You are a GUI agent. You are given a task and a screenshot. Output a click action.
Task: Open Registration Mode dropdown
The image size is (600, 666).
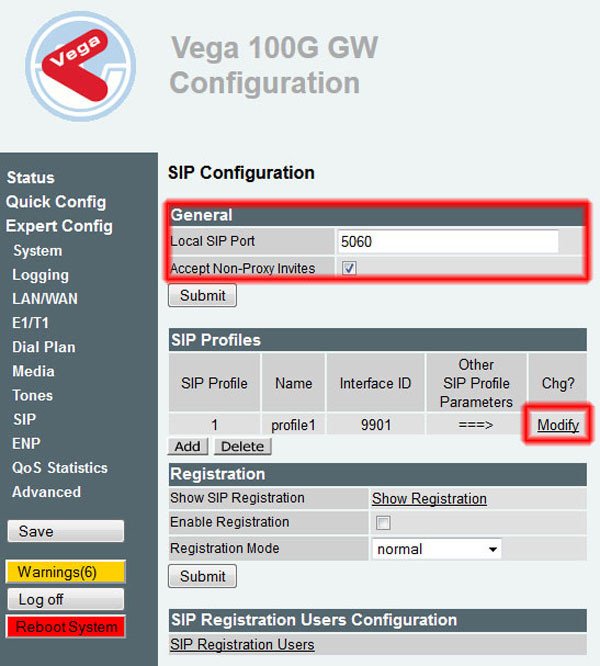click(x=437, y=549)
